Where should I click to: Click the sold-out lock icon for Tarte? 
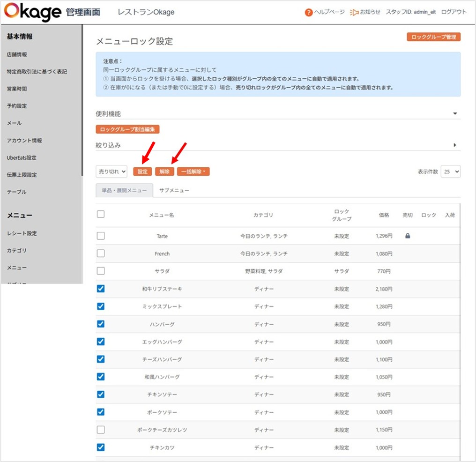coord(407,236)
